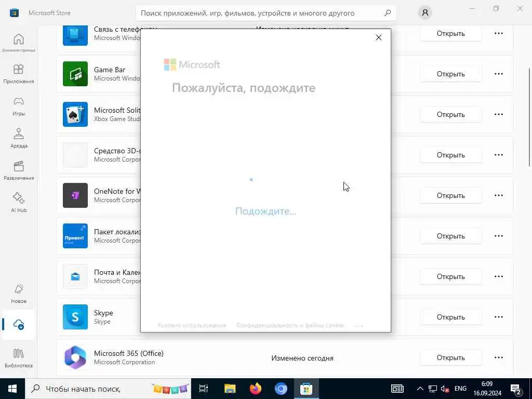The height and width of the screenshot is (399, 532).
Task: Open the Игры section
Action: 19,107
